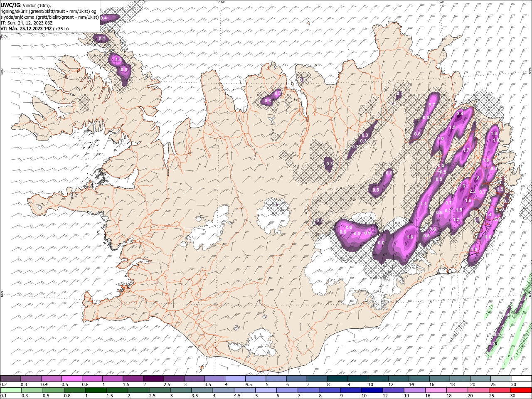This screenshot has height=399, width=532.
Task: Pick upper legend swatch between 1 and 1.5
Action: tap(112, 379)
